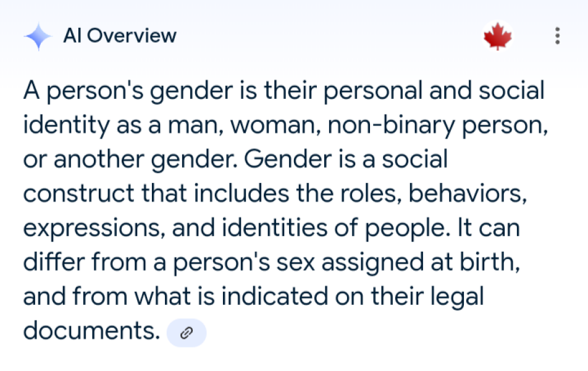This screenshot has width=588, height=371.
Task: Select the AI Overview header label
Action: (x=120, y=35)
